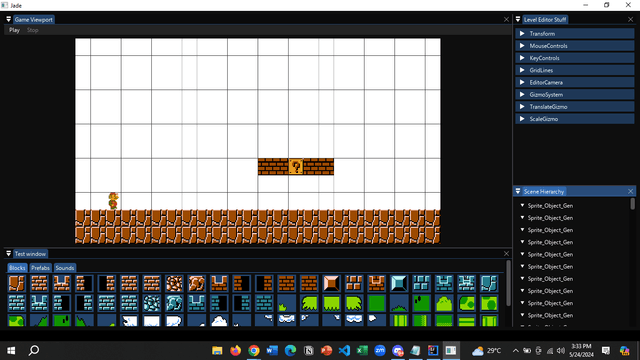The height and width of the screenshot is (360, 640).
Task: Open Level Editor Stuff panel dropdown triangle
Action: 518,20
